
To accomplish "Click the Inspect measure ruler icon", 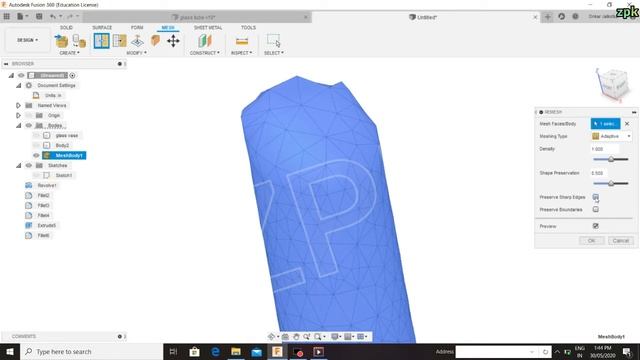I will (x=242, y=41).
